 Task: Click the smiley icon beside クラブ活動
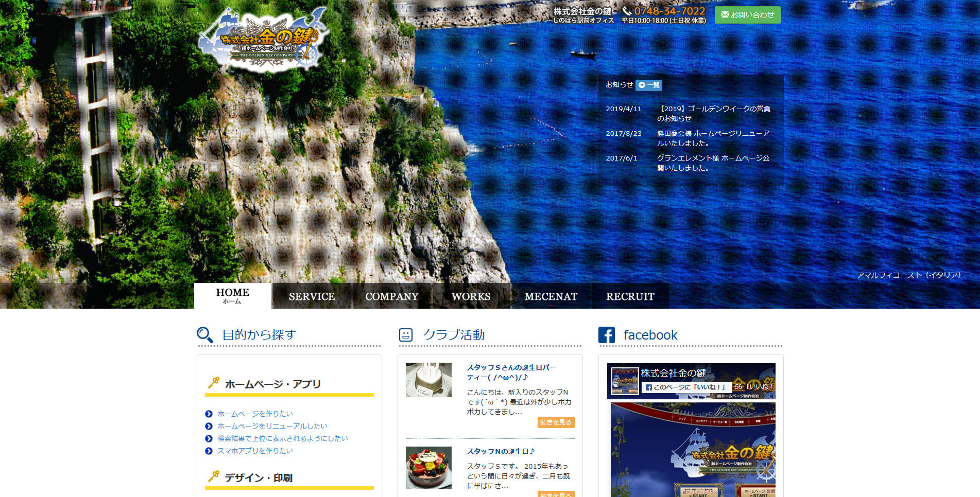pyautogui.click(x=406, y=335)
